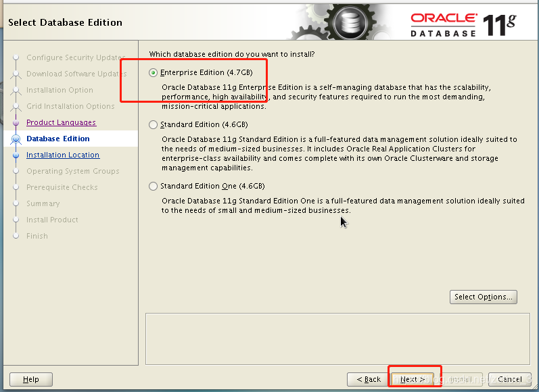Click the Finish step bullet
539x392 pixels.
click(x=16, y=236)
